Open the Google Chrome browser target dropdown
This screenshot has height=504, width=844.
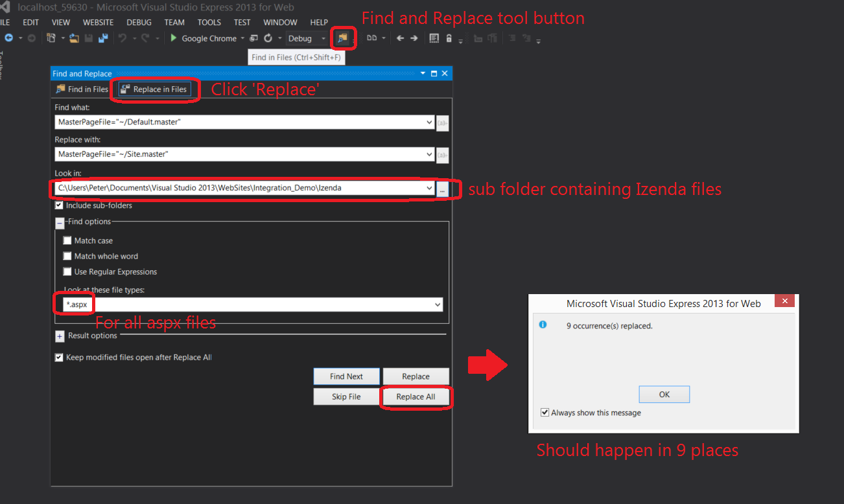242,38
